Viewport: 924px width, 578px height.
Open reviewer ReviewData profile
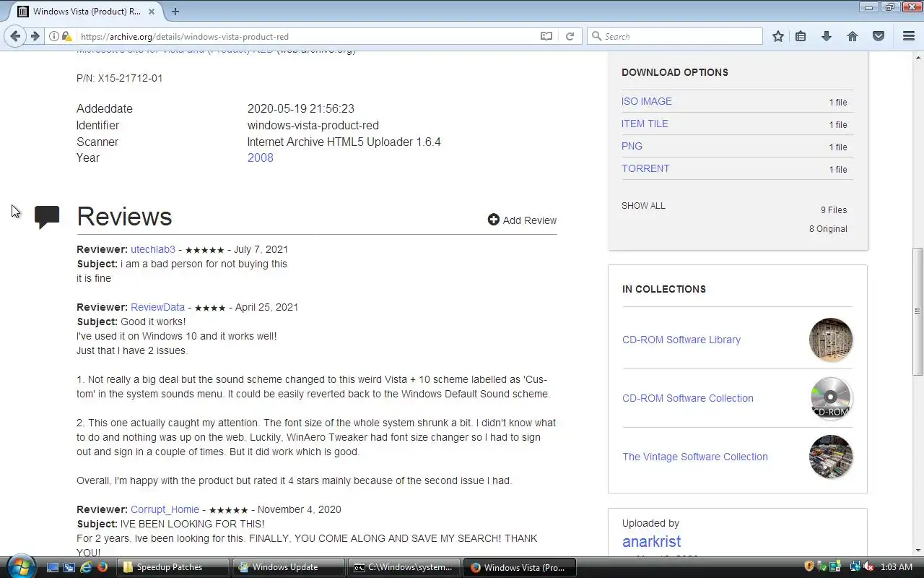pos(157,307)
